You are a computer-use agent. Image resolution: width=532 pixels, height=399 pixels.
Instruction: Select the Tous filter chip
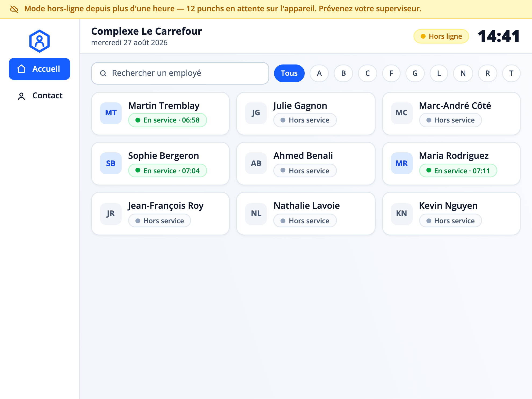click(289, 73)
